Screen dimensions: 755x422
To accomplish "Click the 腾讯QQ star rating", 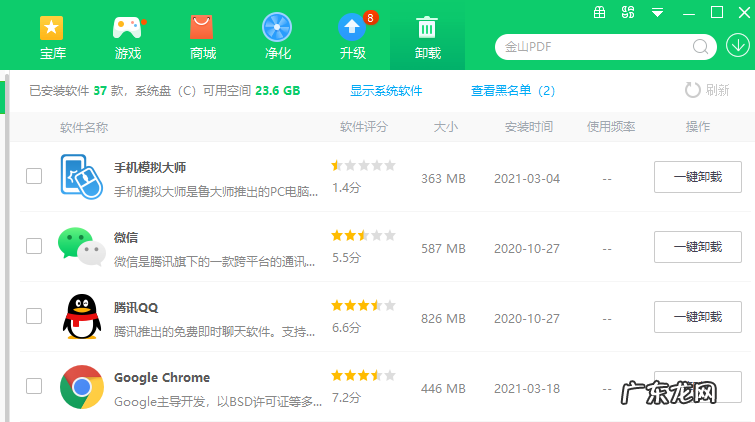I will pyautogui.click(x=364, y=305).
